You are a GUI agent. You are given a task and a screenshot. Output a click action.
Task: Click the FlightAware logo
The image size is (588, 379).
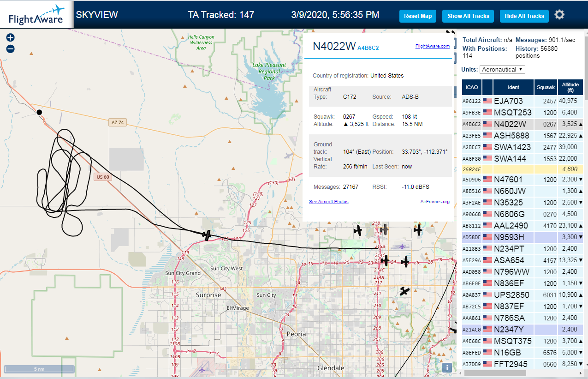[x=36, y=14]
